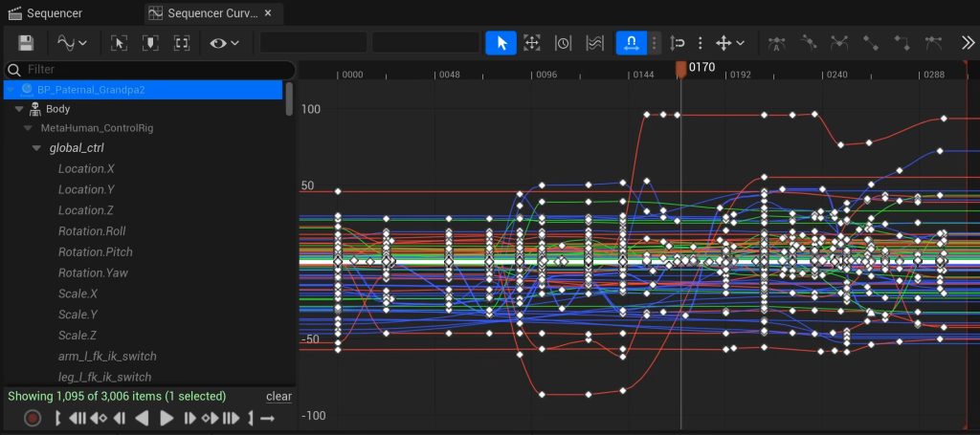Click the frame bracket icon
The image size is (980, 435).
[182, 43]
